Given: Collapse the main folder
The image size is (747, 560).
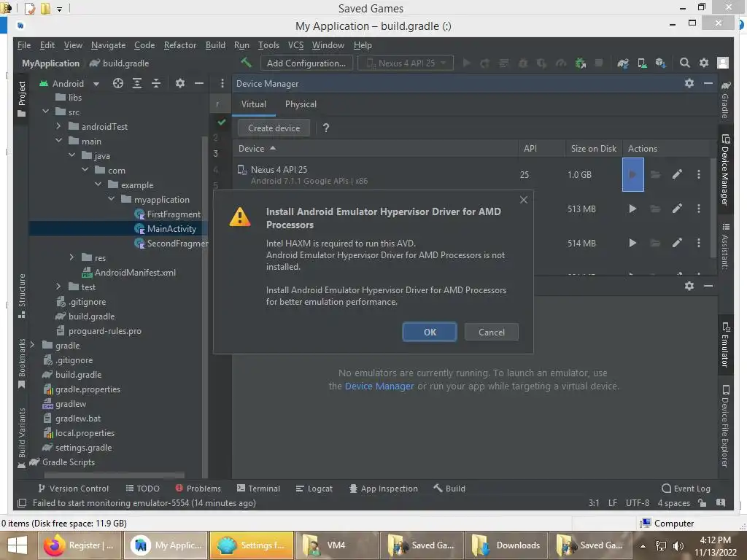Looking at the screenshot, I should 58,141.
